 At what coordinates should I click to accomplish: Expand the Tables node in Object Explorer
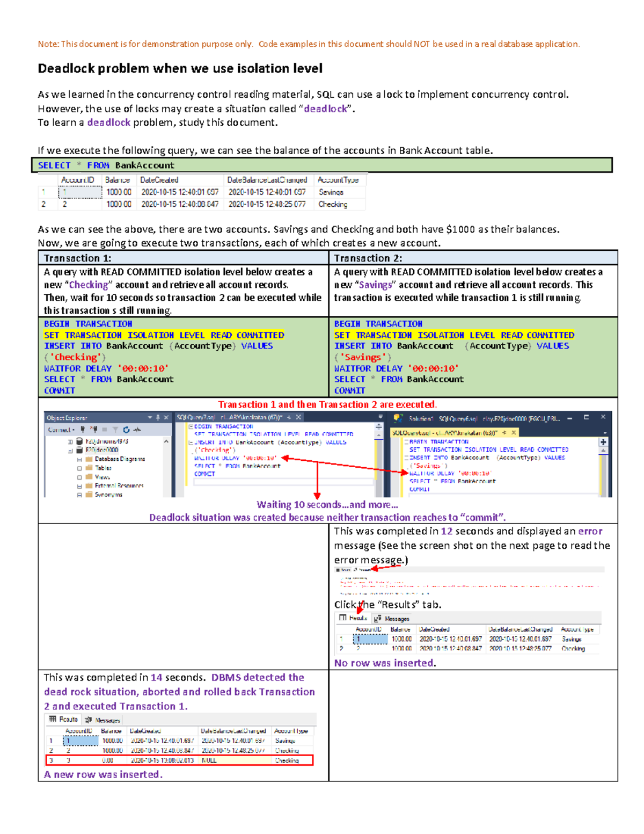point(79,468)
